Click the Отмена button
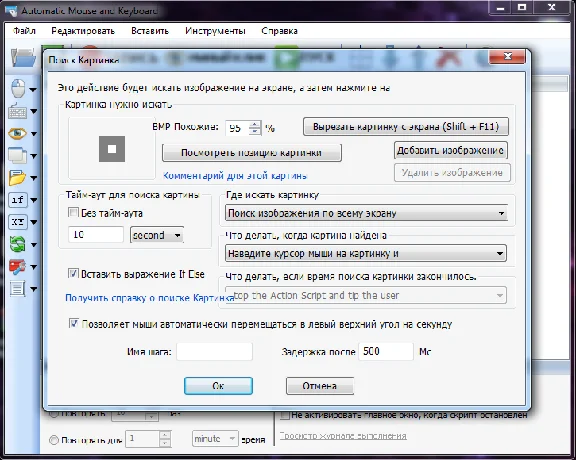This screenshot has width=576, height=460. (x=320, y=386)
